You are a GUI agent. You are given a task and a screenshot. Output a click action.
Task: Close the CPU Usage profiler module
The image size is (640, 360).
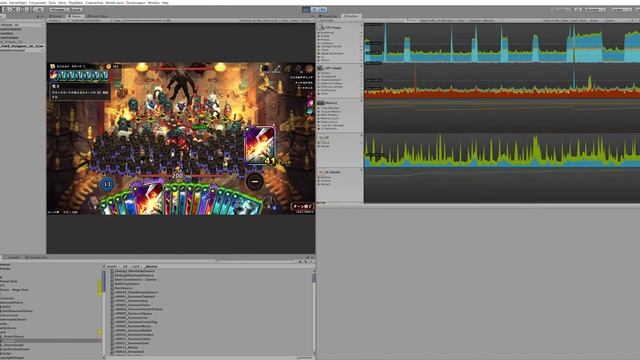point(361,25)
